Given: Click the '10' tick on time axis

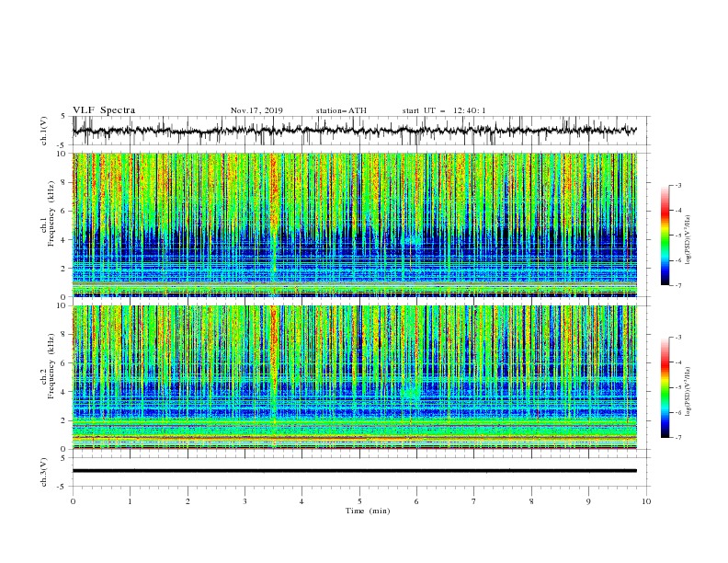Looking at the screenshot, I should 646,501.
